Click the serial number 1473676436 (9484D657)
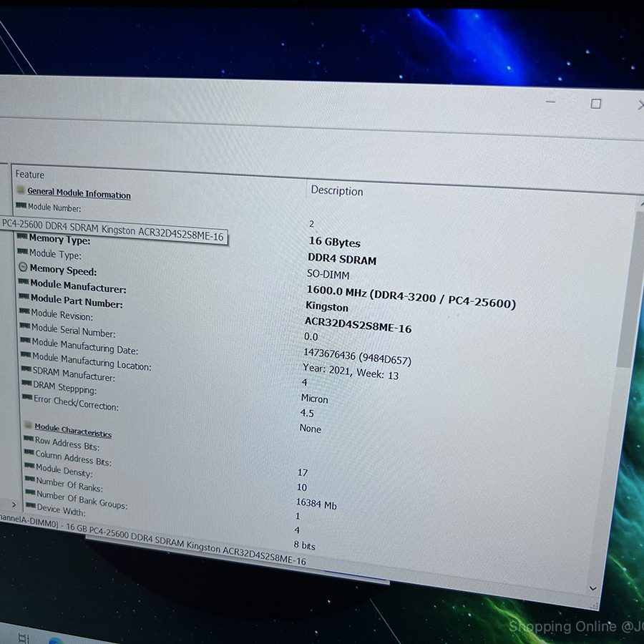 tap(357, 356)
